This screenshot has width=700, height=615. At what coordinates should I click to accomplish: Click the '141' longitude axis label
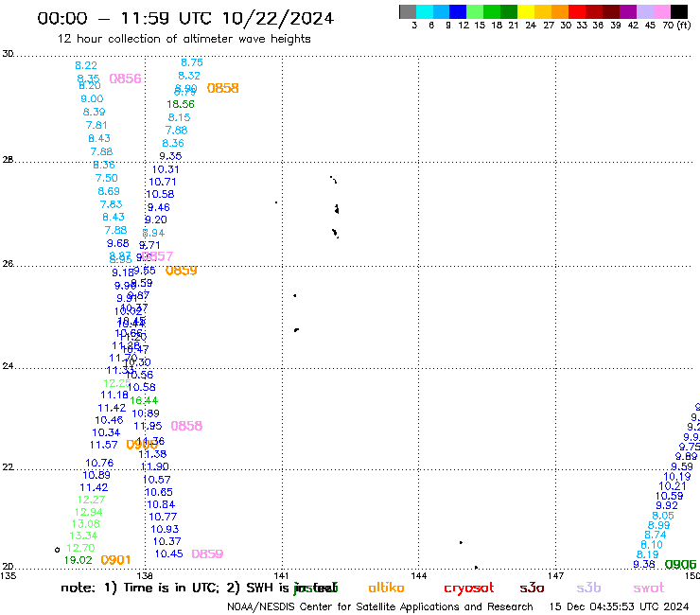(281, 575)
